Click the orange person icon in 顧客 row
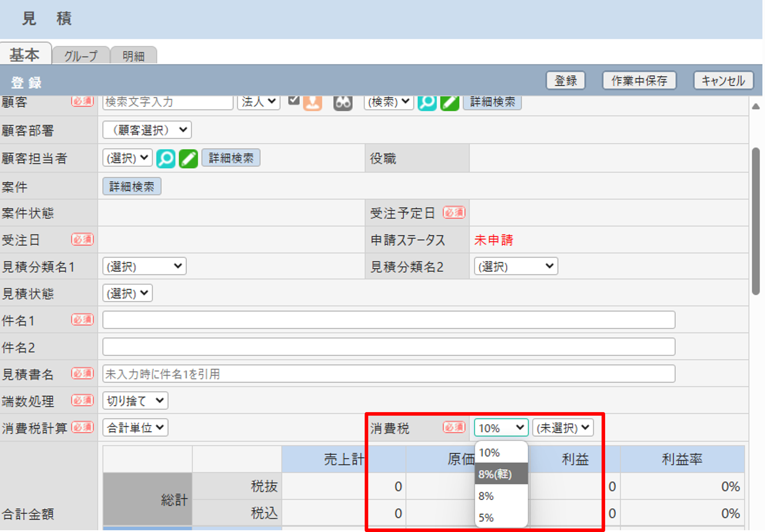765x532 pixels. 312,103
